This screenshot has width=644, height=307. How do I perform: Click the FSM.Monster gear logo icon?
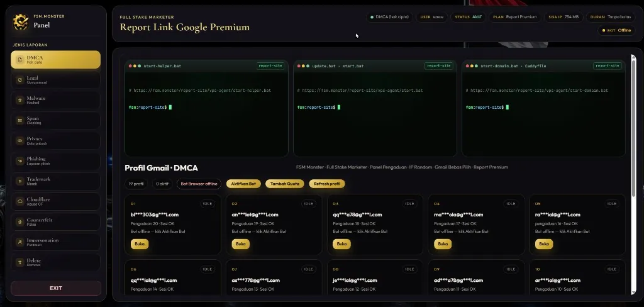point(21,22)
